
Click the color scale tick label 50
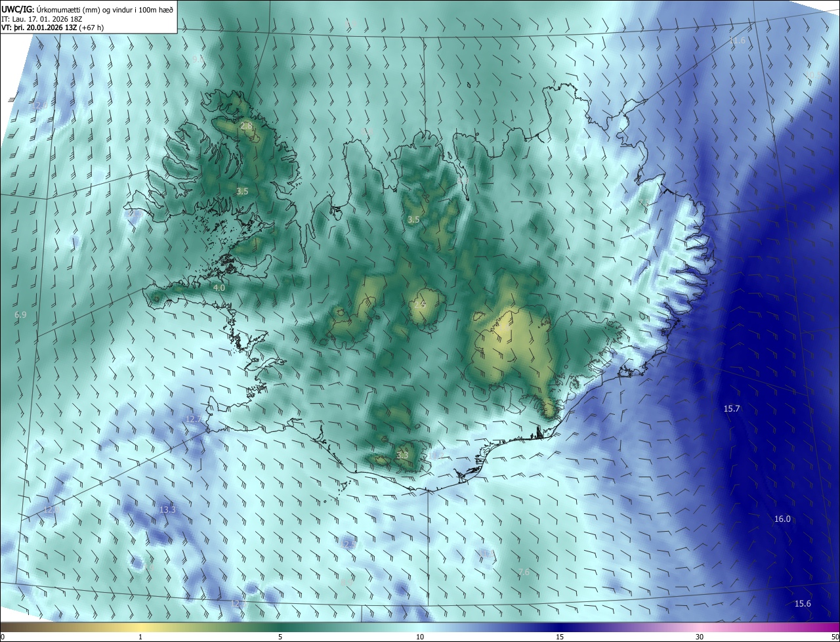835,637
